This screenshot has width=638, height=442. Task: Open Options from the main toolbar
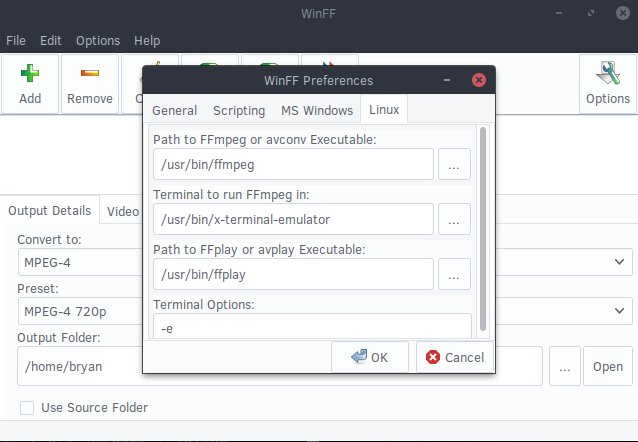tap(608, 84)
